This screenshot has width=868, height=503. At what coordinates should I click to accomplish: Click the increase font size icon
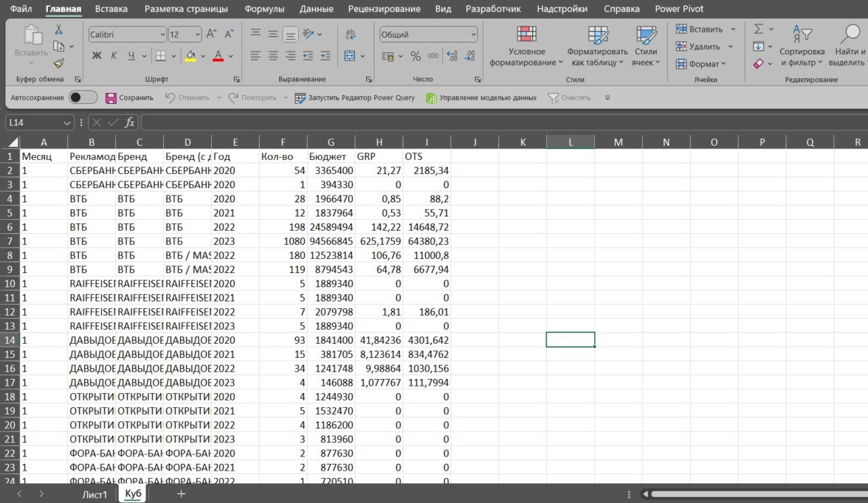pos(211,34)
